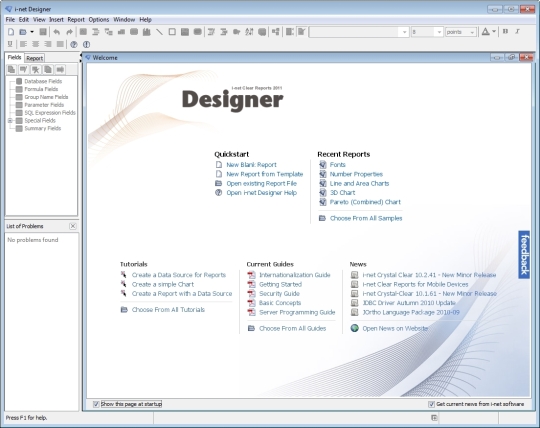
Task: Click New Report from Template link
Action: [x=264, y=174]
